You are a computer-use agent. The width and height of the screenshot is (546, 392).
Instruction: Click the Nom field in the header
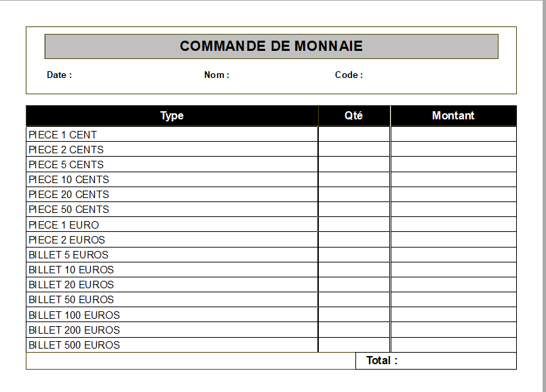click(x=271, y=75)
